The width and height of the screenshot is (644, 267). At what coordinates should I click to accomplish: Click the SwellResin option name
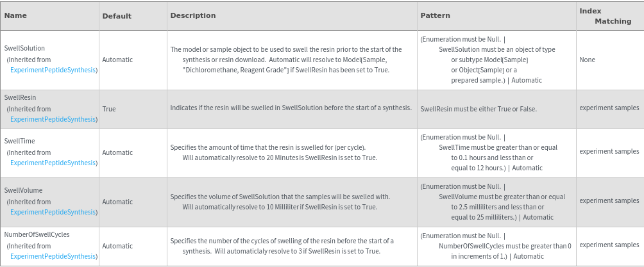[x=20, y=97]
